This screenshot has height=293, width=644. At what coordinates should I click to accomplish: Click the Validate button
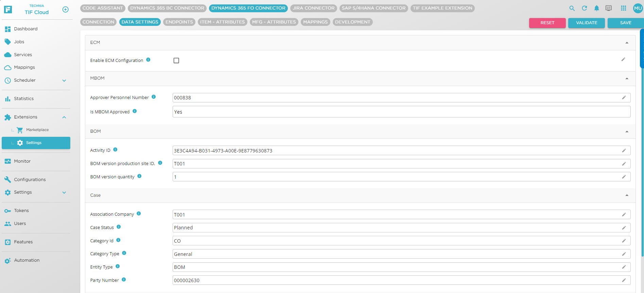click(587, 23)
